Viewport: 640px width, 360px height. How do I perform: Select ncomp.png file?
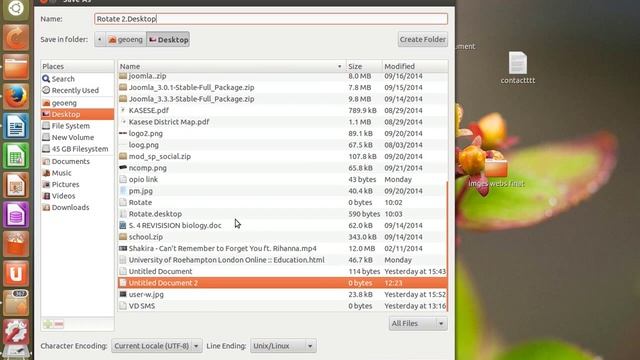point(282,168)
